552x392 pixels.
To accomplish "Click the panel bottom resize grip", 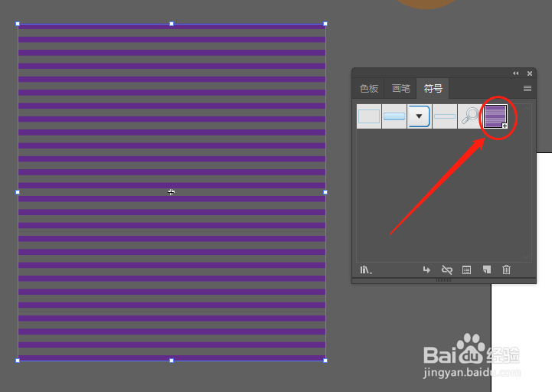I will (x=443, y=280).
